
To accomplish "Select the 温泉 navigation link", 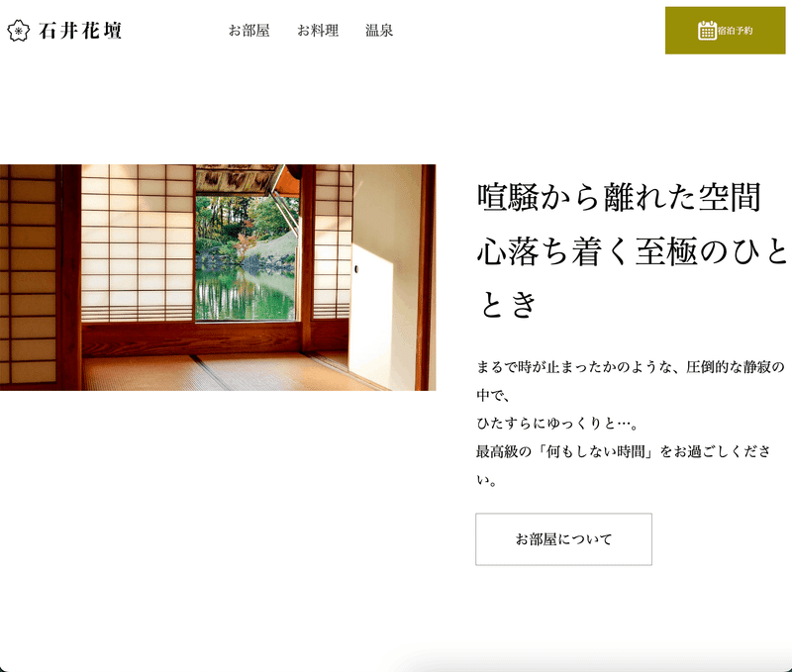I will [x=379, y=31].
